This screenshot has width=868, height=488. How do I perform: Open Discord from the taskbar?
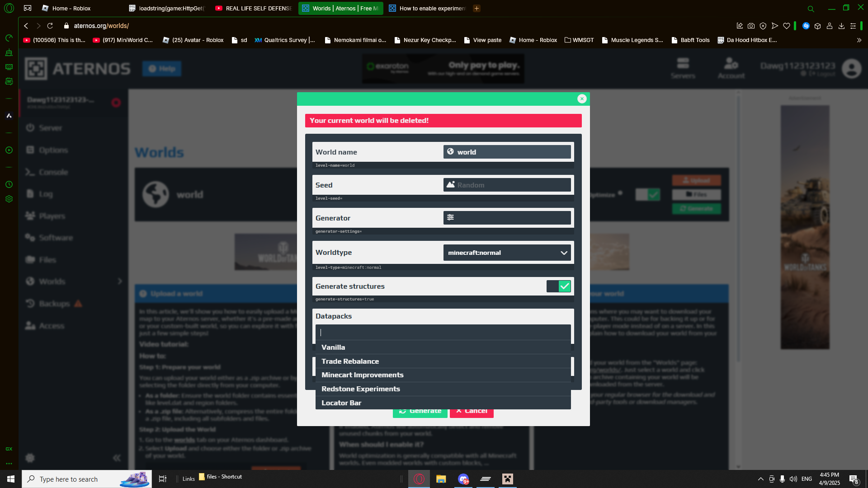point(463,479)
